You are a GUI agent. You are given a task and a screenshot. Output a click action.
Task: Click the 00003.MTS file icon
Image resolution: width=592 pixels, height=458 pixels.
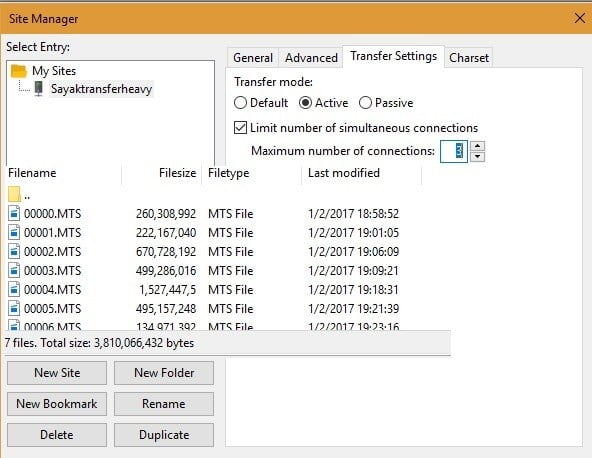pyautogui.click(x=14, y=270)
